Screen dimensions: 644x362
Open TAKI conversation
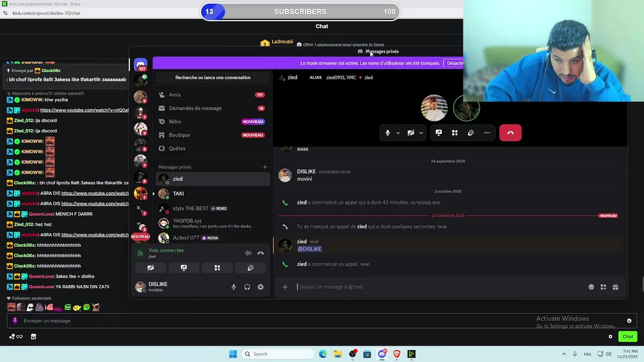point(212,194)
